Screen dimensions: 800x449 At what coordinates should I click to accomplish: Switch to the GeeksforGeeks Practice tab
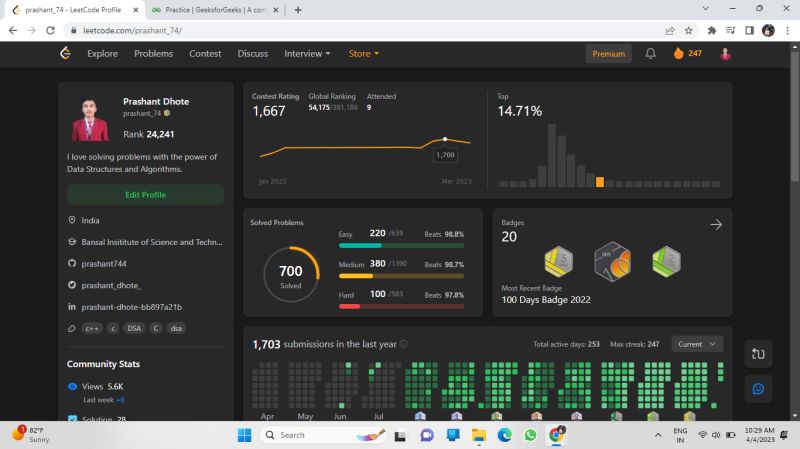(x=214, y=10)
